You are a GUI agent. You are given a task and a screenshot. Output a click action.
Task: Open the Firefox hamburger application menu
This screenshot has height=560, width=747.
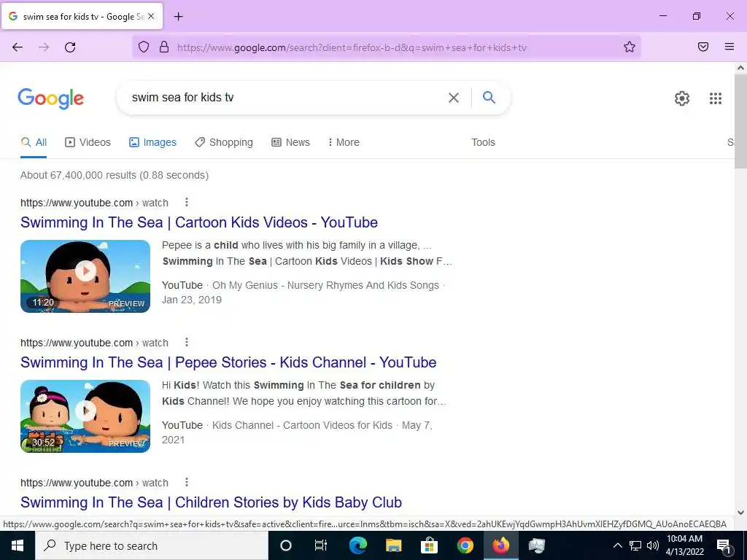729,47
